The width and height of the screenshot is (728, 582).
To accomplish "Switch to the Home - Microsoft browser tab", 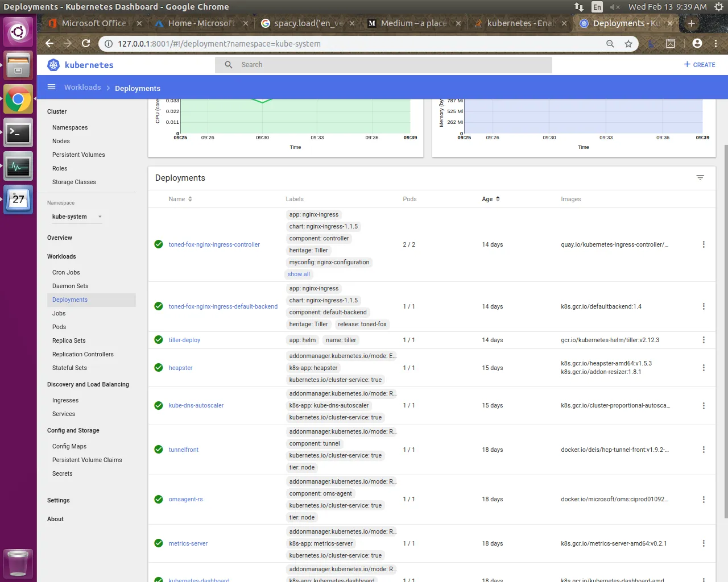I will coord(201,23).
